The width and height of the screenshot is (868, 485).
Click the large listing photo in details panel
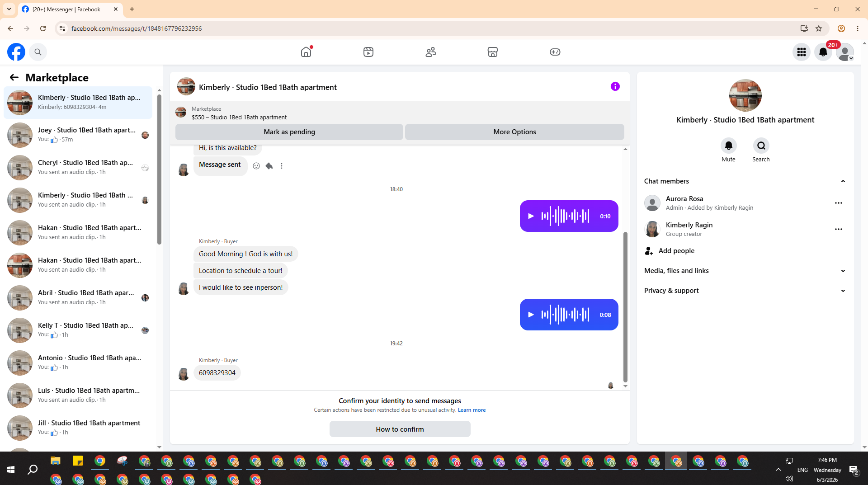click(x=745, y=95)
